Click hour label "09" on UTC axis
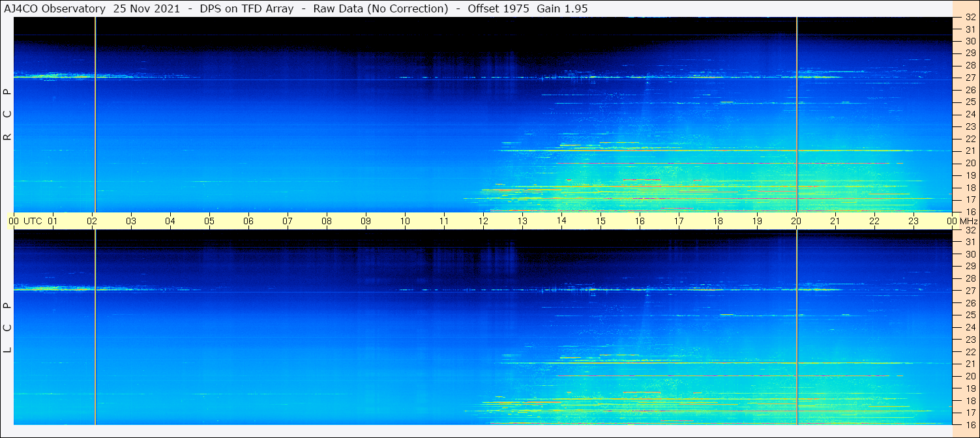980x438 pixels. coord(366,221)
